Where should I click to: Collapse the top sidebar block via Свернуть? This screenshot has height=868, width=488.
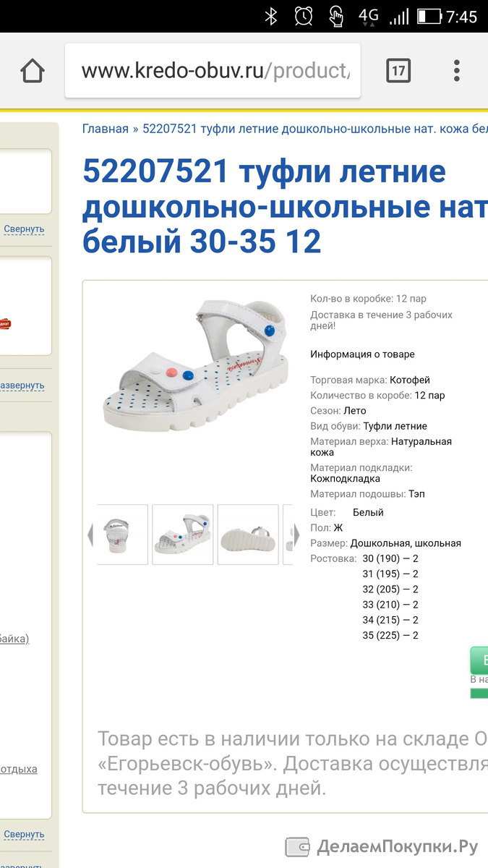click(x=24, y=229)
